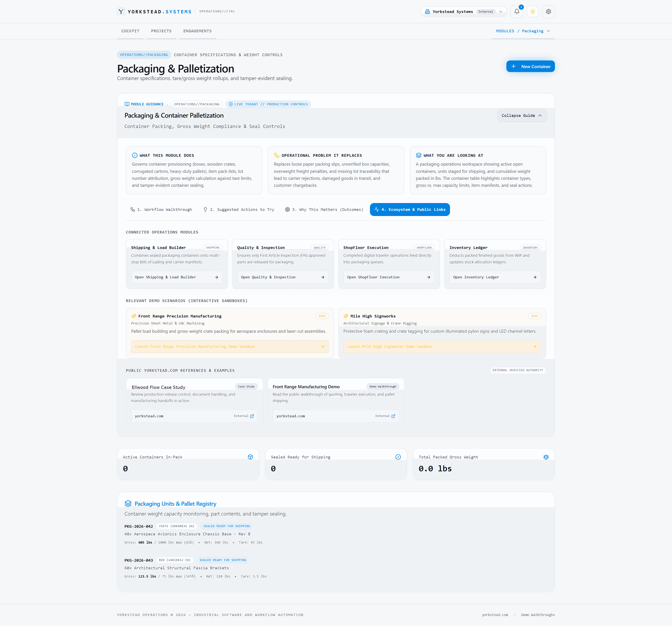Click the Yorkstead Y logo icon
The image size is (672, 626).
(121, 12)
